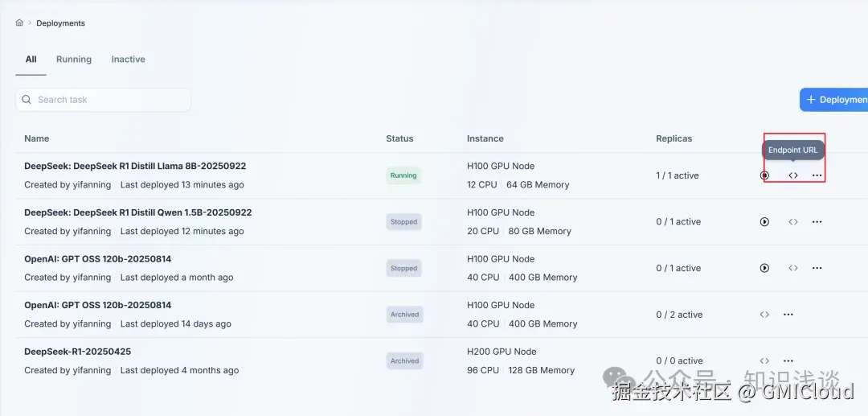Open DeepSeek R1 Distill Qwen 1.5B-20250922 deployment
Screen dimensions: 868x416
pos(138,212)
